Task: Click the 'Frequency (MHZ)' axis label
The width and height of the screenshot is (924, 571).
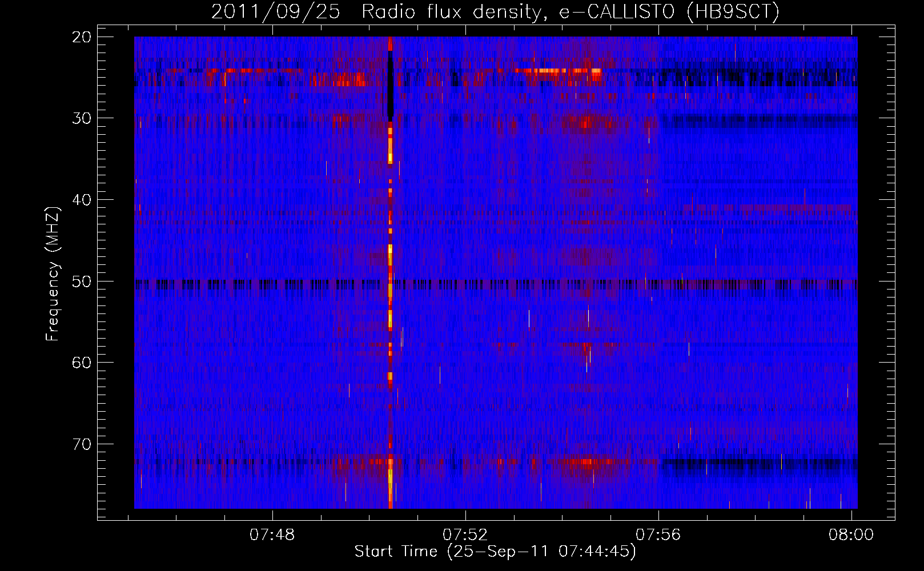Action: click(x=53, y=274)
